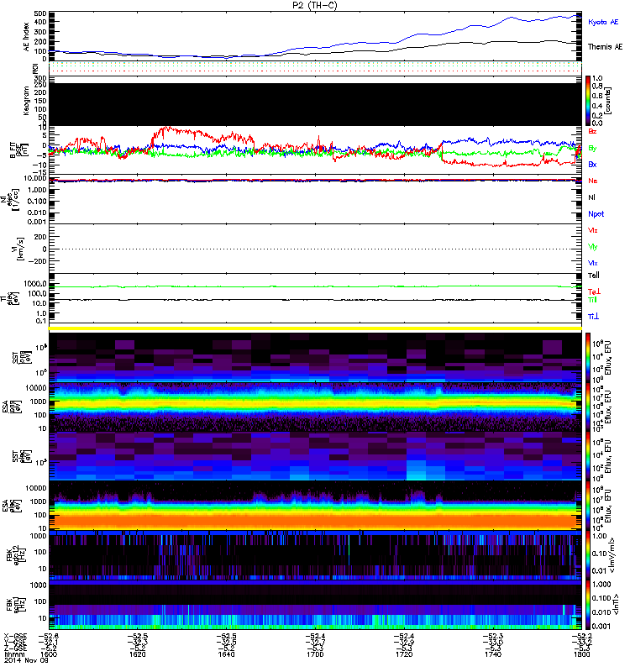Click the blue "Bx" legend label
The height and width of the screenshot is (672, 630).
[x=592, y=164]
